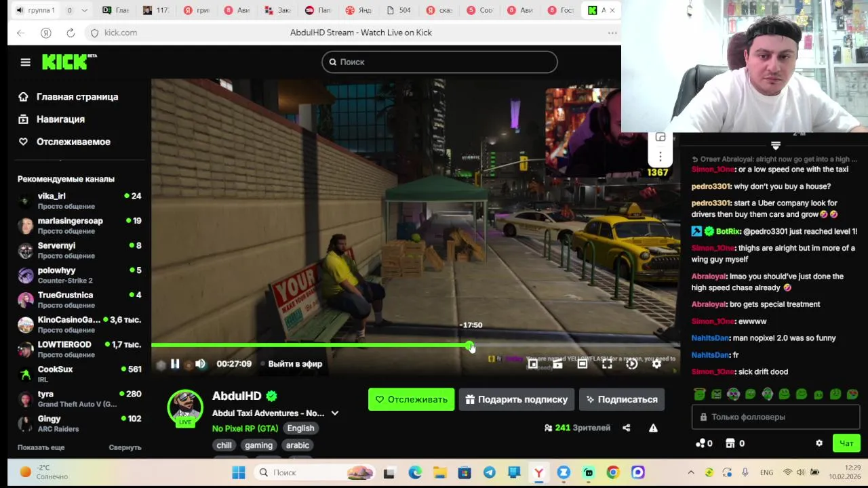Open recommended channel Gingy
This screenshot has width=868, height=488.
(x=79, y=424)
